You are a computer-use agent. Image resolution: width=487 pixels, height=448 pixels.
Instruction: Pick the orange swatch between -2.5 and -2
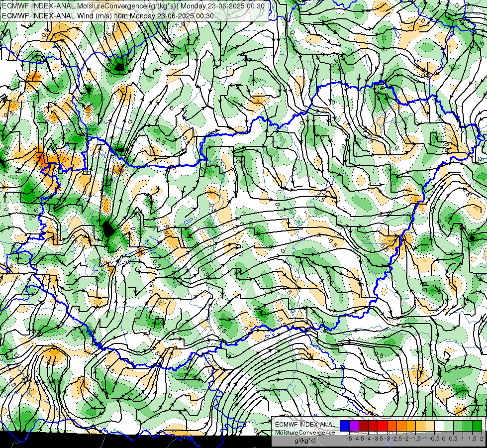pyautogui.click(x=401, y=426)
